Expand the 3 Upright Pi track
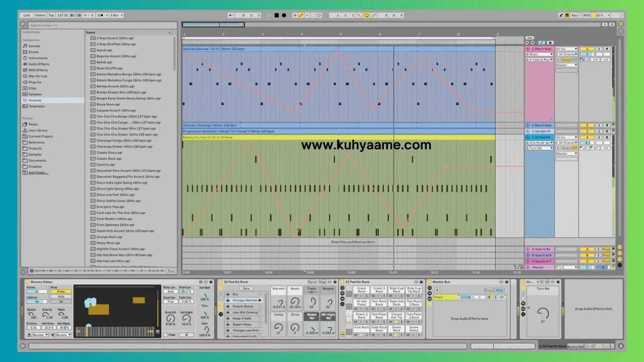 coord(528,131)
